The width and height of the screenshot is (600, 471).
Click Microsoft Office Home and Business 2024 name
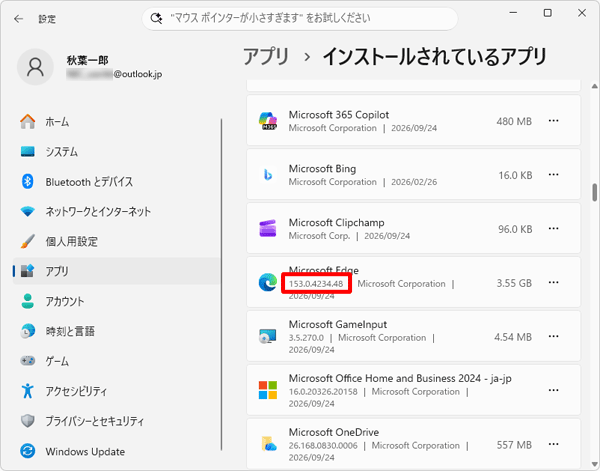(400, 378)
